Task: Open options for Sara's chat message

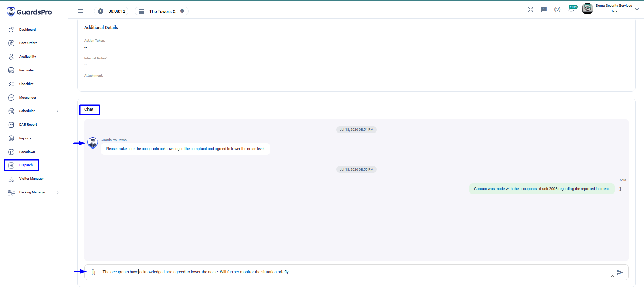Action: pos(620,189)
